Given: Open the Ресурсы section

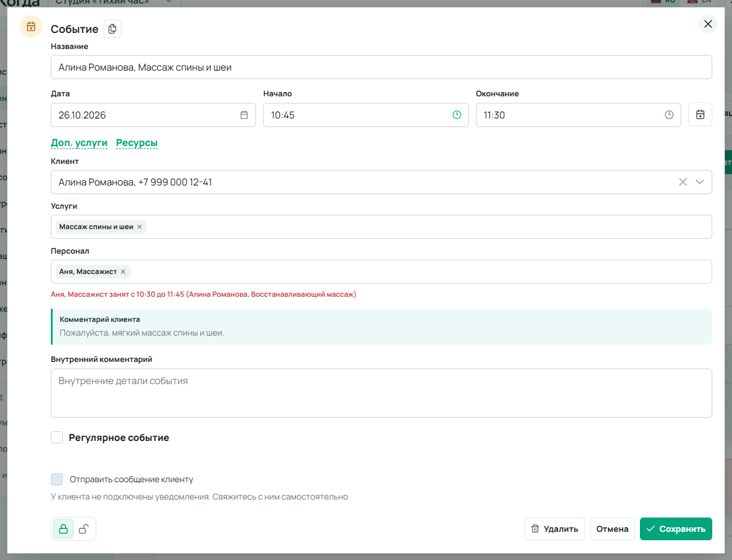Looking at the screenshot, I should pos(137,143).
